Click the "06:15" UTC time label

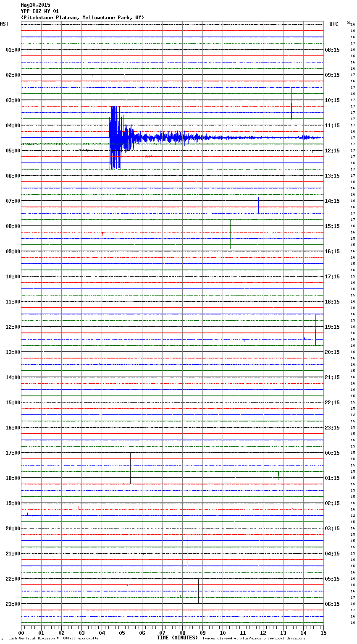pyautogui.click(x=332, y=604)
